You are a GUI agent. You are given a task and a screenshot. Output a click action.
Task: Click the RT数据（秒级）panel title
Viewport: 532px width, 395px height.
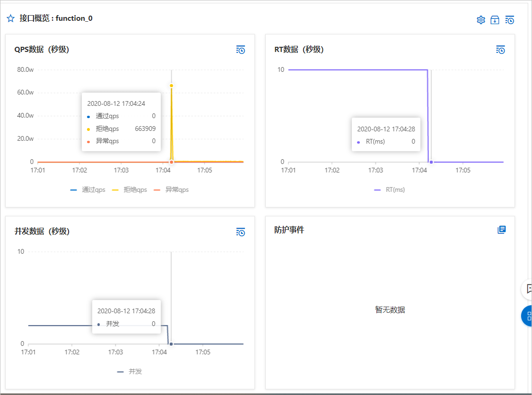299,50
